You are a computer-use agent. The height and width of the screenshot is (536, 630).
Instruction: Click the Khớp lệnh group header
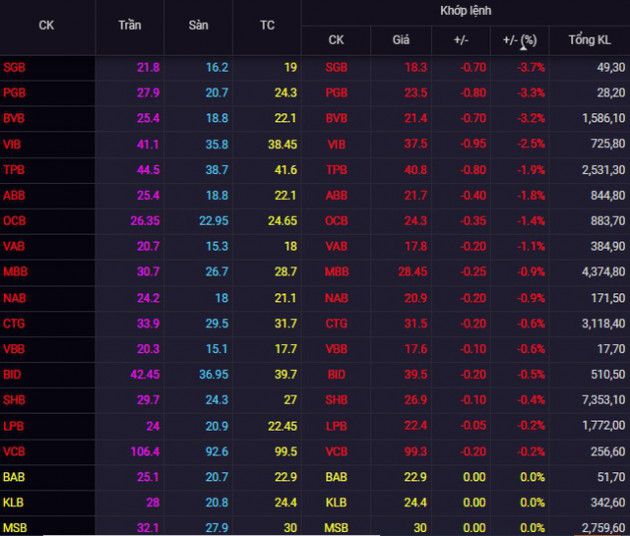tap(466, 11)
